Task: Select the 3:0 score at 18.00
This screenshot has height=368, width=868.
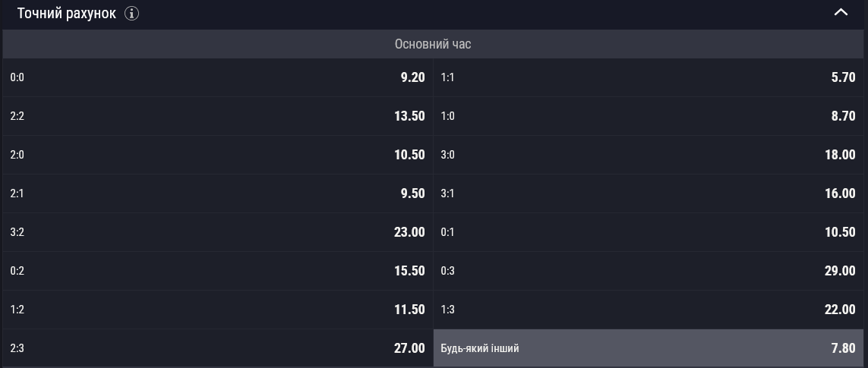Action: click(x=649, y=155)
